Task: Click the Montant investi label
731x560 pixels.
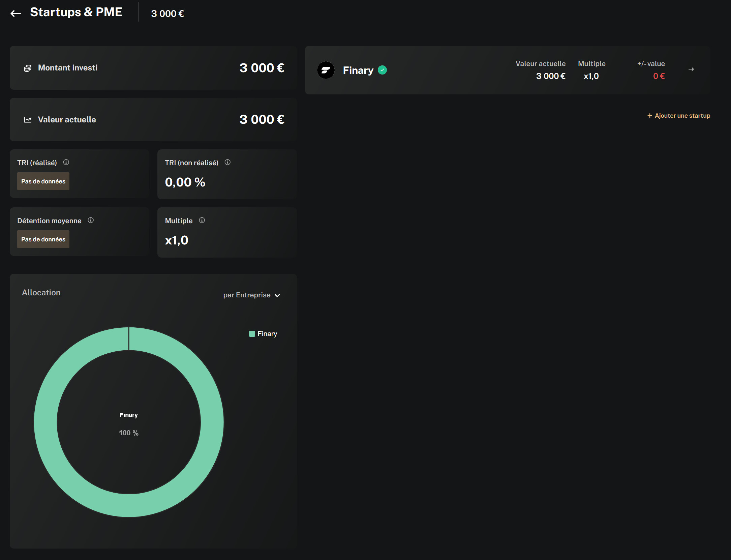Action: (68, 68)
